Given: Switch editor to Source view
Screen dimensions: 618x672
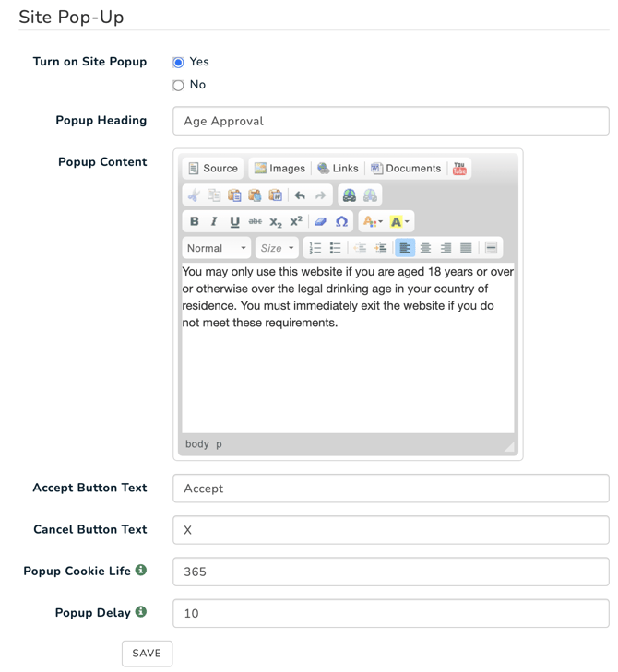Looking at the screenshot, I should (213, 169).
